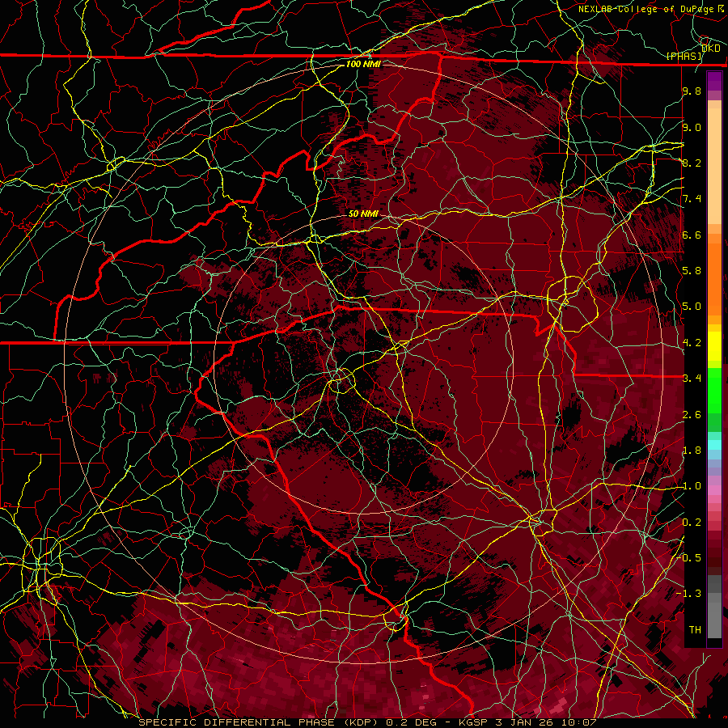Click the 8.2 scale value
Viewport: 728px width, 728px height.
692,163
